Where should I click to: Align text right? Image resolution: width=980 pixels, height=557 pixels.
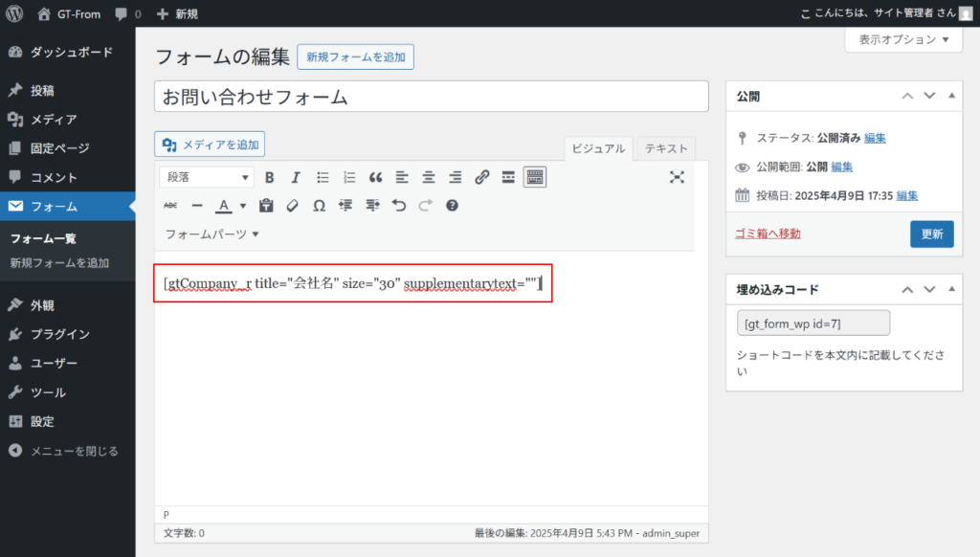455,177
